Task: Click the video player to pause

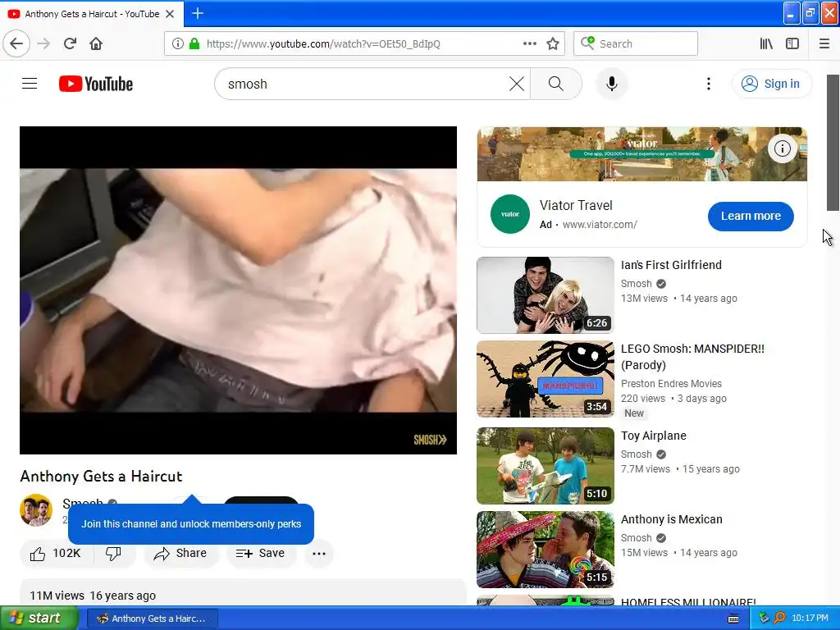Action: pos(238,290)
